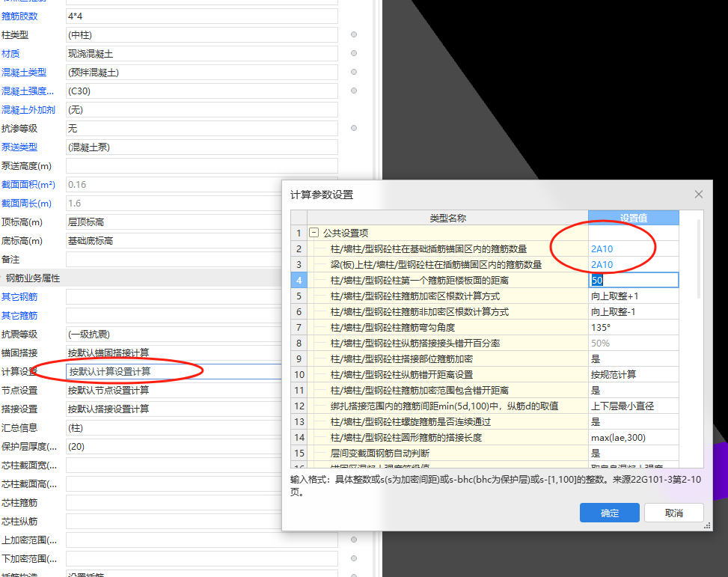Screen dimensions: 728x577
Task: Select row 9 搭接部位箍筋加密 label
Action: pyautogui.click(x=402, y=358)
